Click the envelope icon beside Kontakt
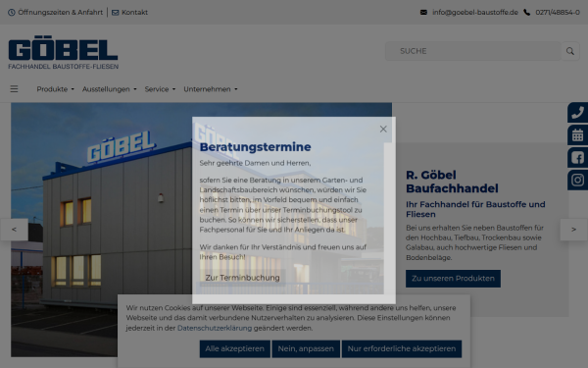The image size is (588, 368). (x=115, y=13)
